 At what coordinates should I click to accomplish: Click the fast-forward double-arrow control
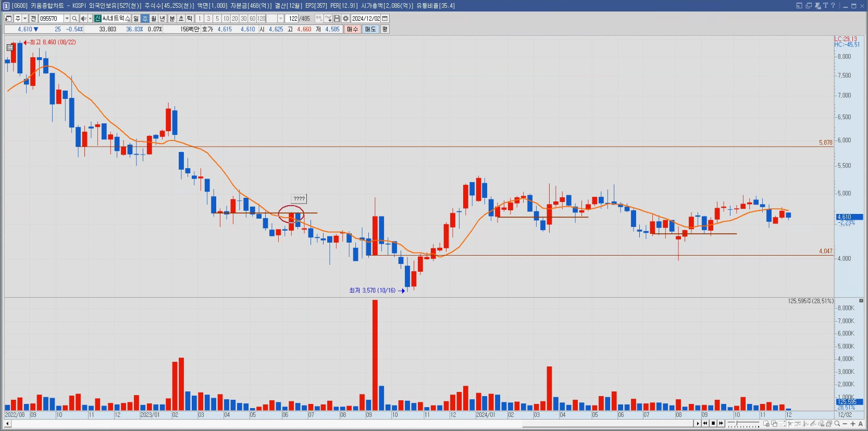tap(721, 423)
